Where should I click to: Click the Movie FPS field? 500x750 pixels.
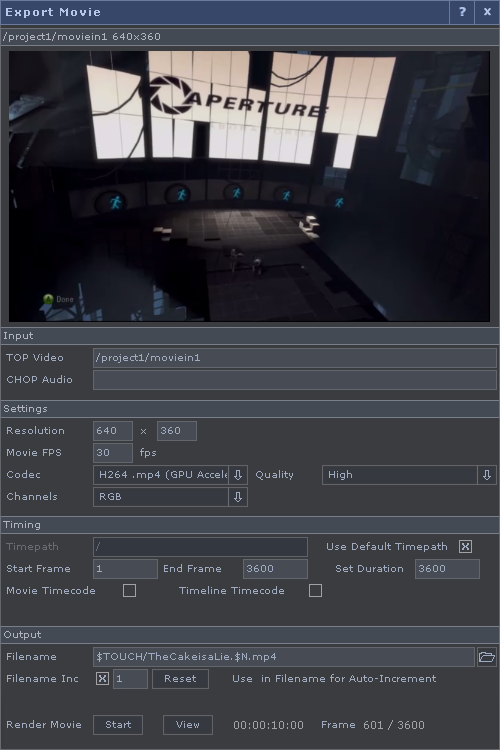(x=112, y=453)
